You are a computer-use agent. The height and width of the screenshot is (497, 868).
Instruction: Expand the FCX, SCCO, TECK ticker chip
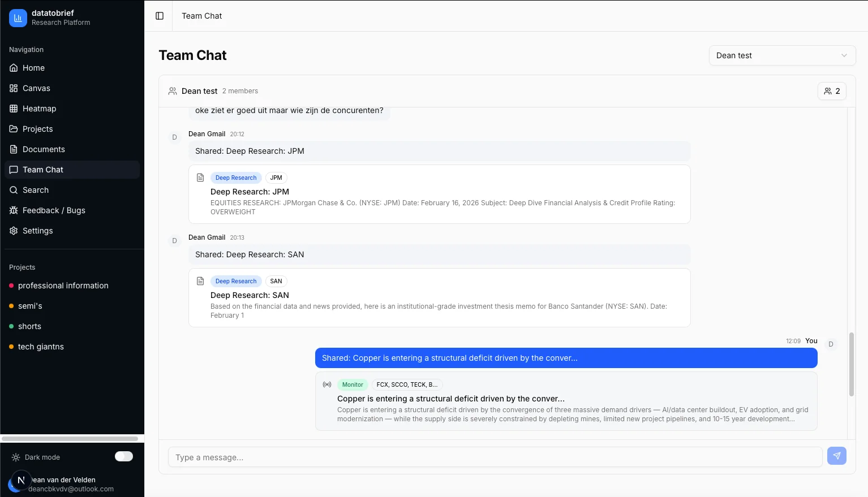(x=407, y=384)
